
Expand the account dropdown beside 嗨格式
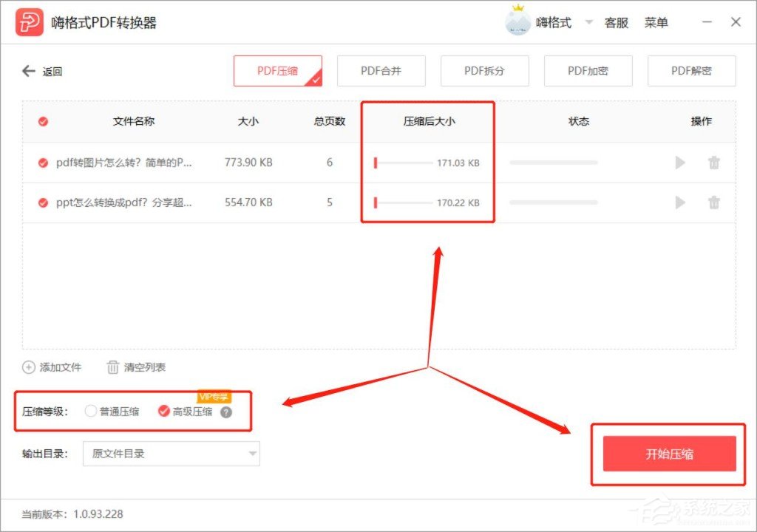point(588,22)
